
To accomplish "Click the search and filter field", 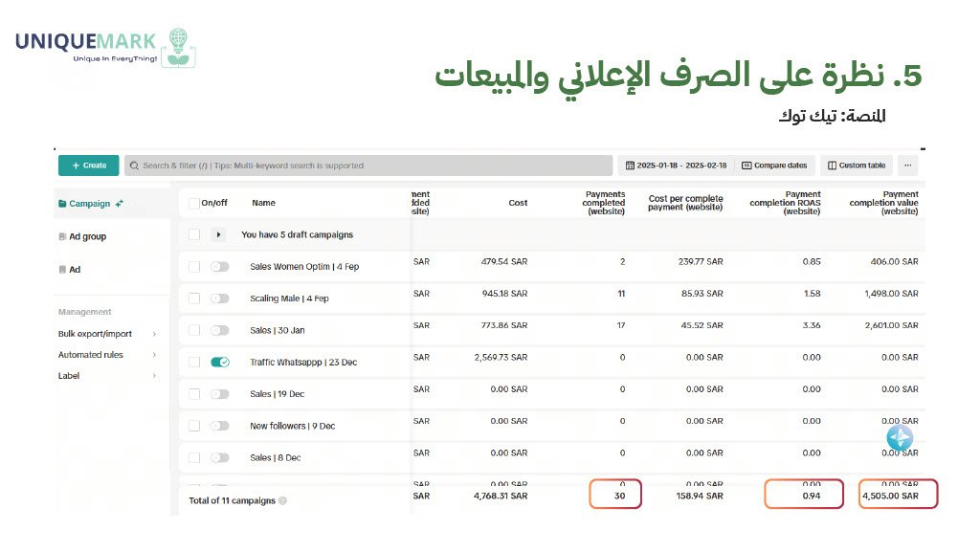I will click(368, 166).
